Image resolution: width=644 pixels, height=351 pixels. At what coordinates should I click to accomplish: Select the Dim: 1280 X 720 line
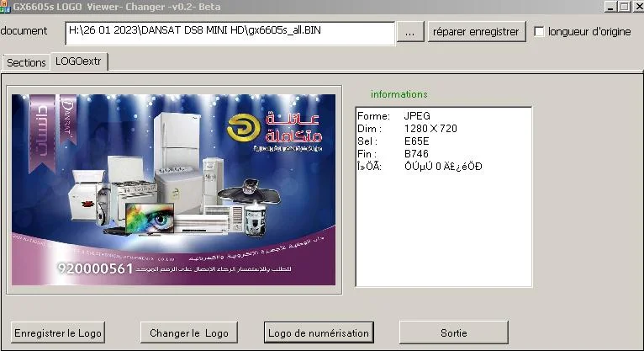(407, 129)
